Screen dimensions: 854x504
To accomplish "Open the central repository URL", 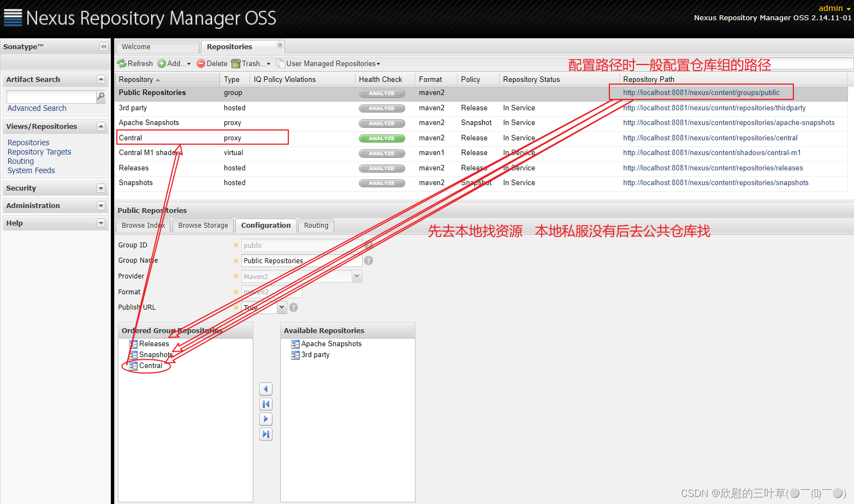I will [710, 138].
